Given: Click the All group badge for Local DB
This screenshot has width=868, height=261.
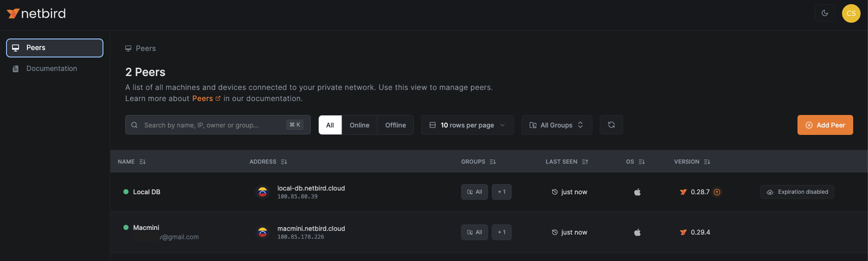Looking at the screenshot, I should (x=475, y=192).
